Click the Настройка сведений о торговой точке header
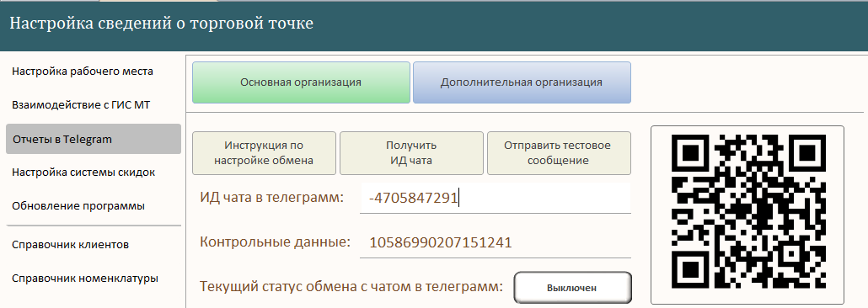868x308 pixels. tap(162, 24)
